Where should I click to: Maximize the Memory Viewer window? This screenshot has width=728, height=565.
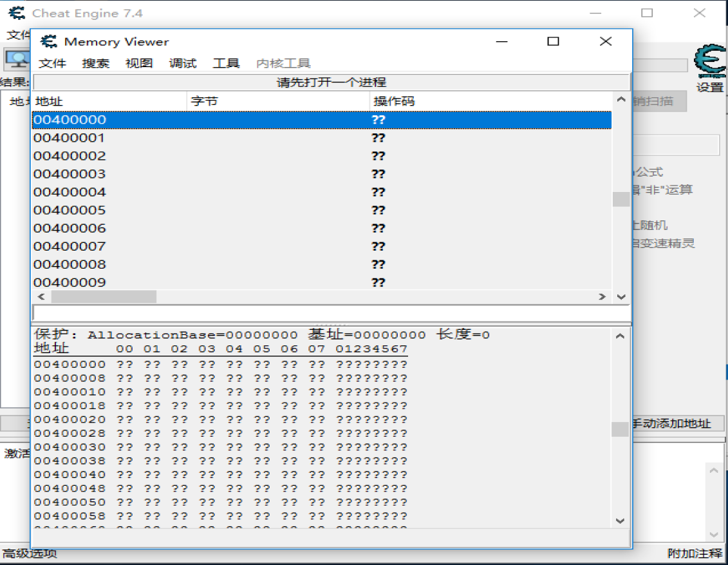click(x=553, y=41)
